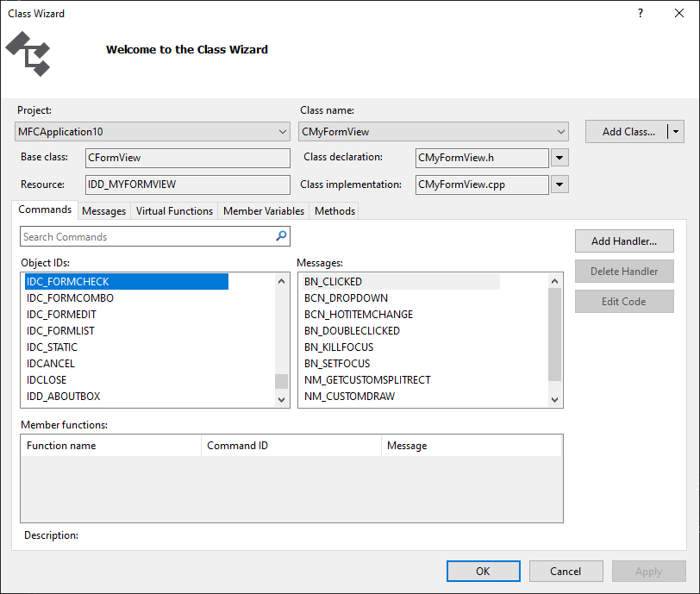700x594 pixels.
Task: Click the Add Handler button
Action: [624, 241]
